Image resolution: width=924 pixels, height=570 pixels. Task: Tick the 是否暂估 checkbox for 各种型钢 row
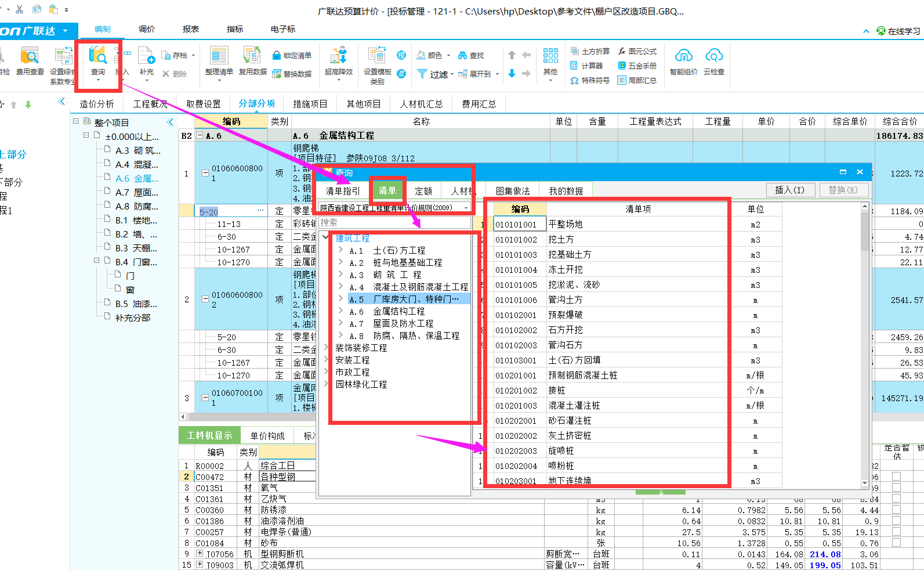click(x=896, y=476)
